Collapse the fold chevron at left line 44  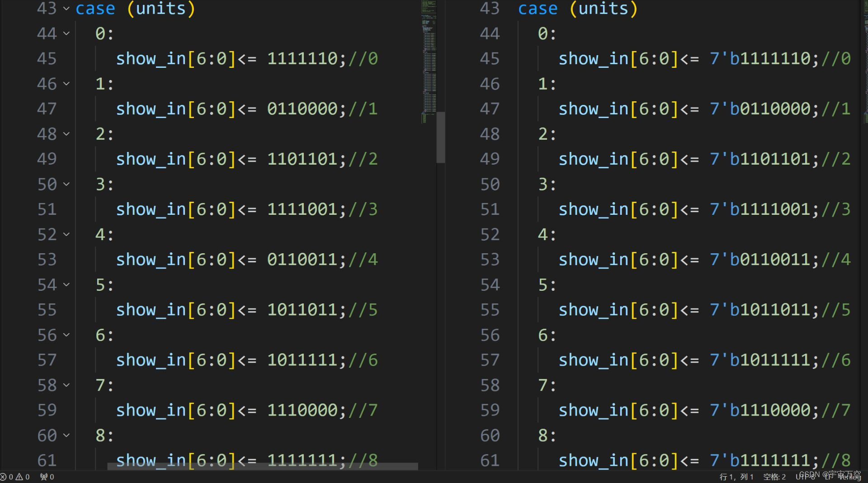(x=66, y=33)
